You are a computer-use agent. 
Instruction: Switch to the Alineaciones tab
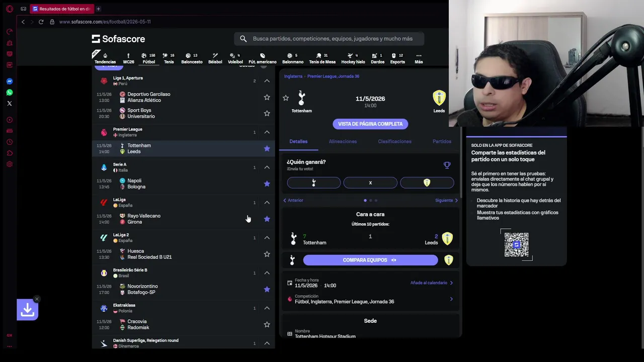[x=343, y=141]
